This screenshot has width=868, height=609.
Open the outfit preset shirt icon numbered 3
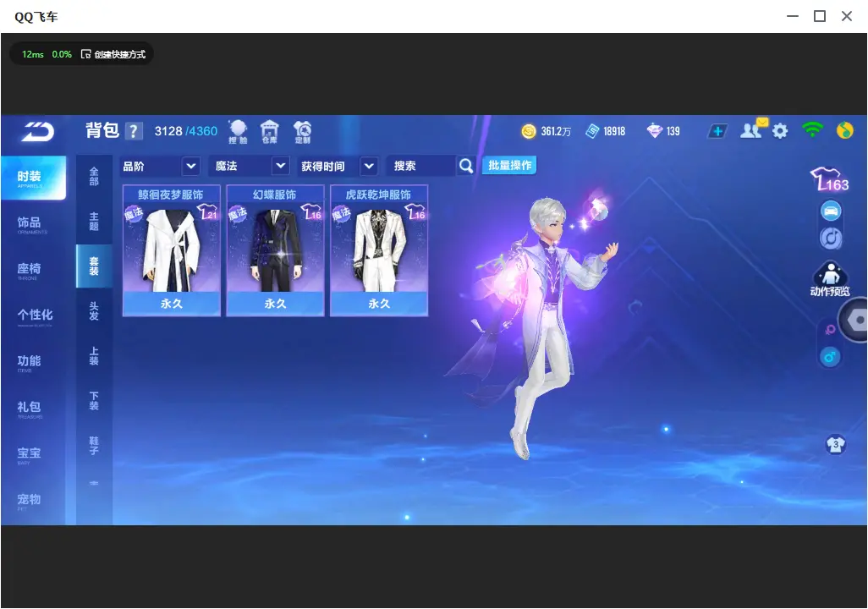[x=835, y=445]
